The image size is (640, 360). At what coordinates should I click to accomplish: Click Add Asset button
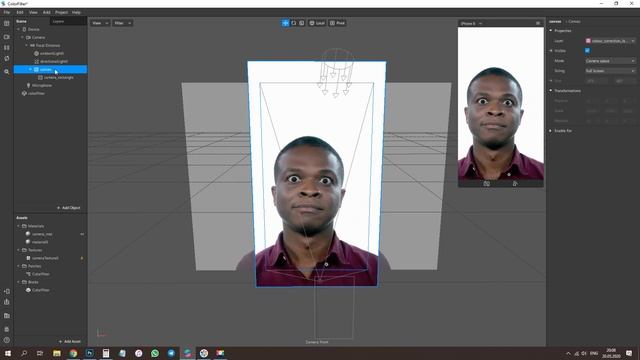[x=70, y=341]
